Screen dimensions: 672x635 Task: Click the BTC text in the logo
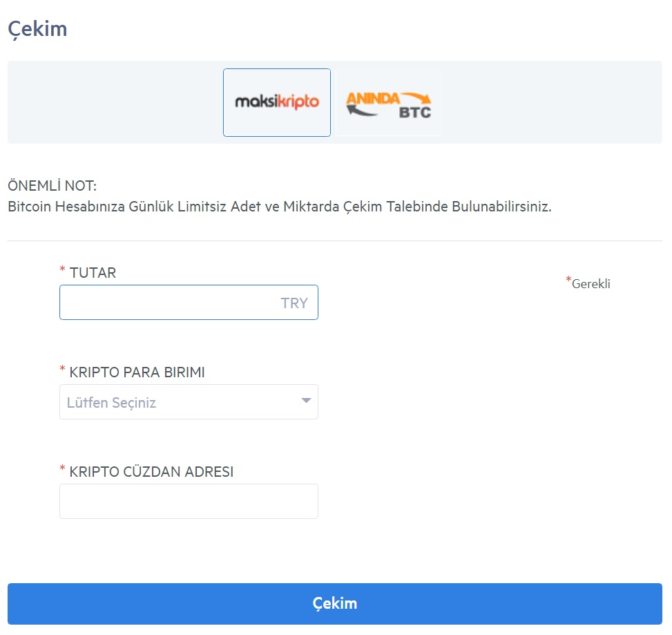click(415, 113)
